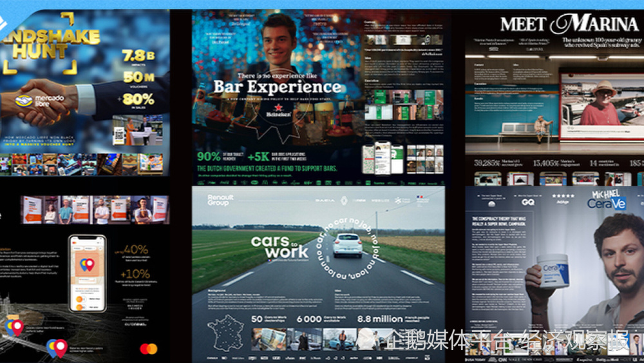The width and height of the screenshot is (644, 363).
Task: Click the green '+5K' statistic
Action: pos(258,157)
